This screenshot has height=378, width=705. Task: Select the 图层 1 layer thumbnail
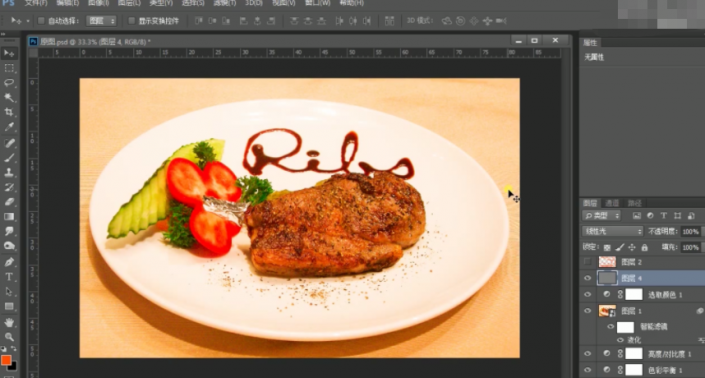[607, 311]
